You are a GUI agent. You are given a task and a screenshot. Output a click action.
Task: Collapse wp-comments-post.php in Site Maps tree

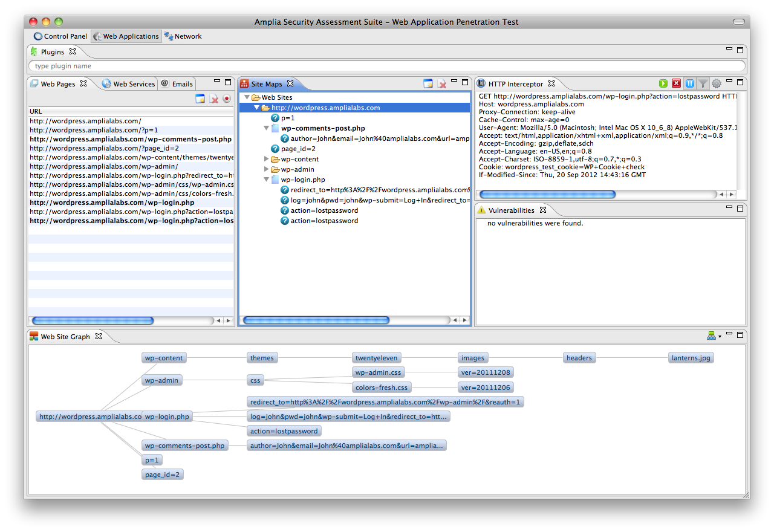pos(266,128)
